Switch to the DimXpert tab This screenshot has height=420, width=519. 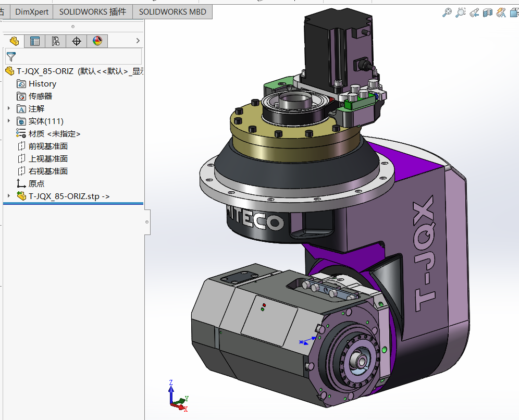(32, 12)
